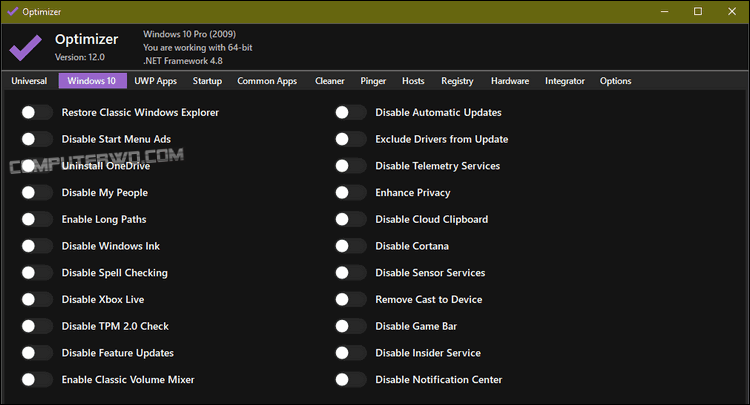Toggle the Enhance Privacy switch
This screenshot has width=750, height=405.
[351, 193]
